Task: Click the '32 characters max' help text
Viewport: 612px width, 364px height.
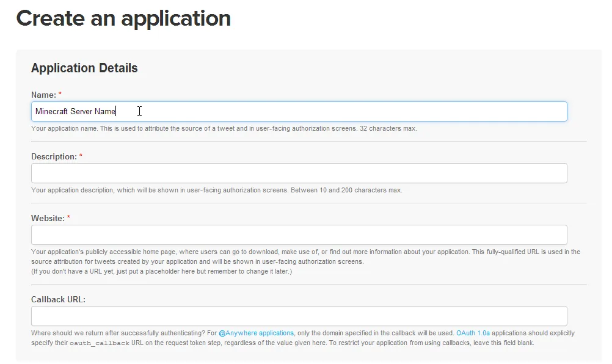Action: pos(388,129)
